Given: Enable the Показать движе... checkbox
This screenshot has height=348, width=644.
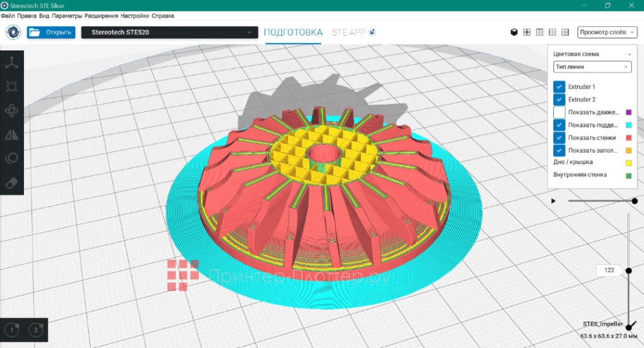Looking at the screenshot, I should pyautogui.click(x=559, y=113).
